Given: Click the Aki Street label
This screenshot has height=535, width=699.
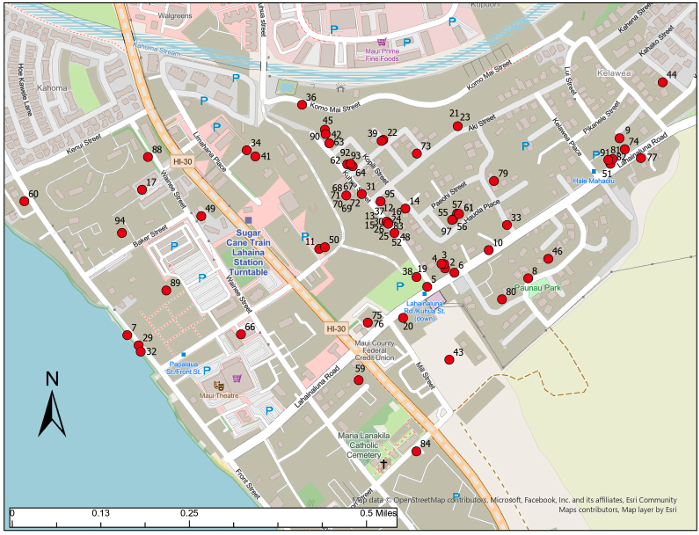Looking at the screenshot, I should (482, 122).
